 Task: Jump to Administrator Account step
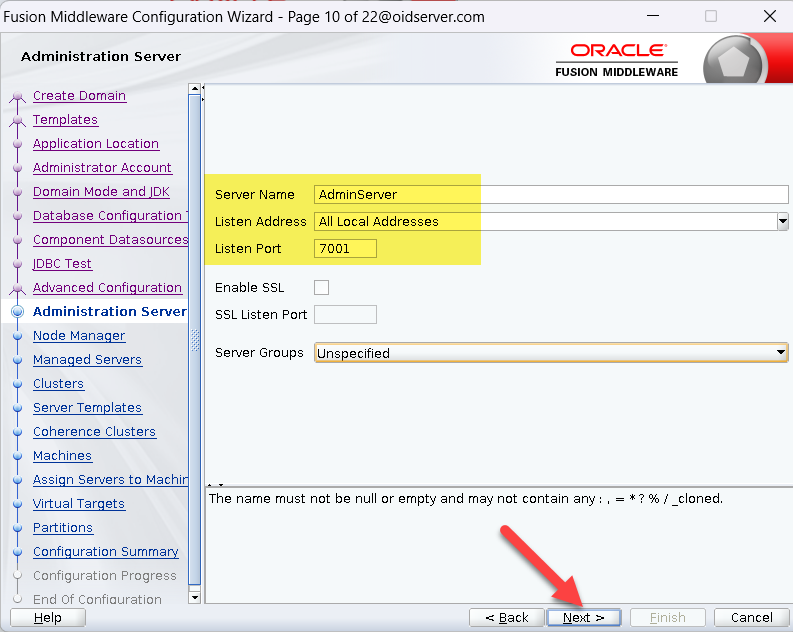102,167
